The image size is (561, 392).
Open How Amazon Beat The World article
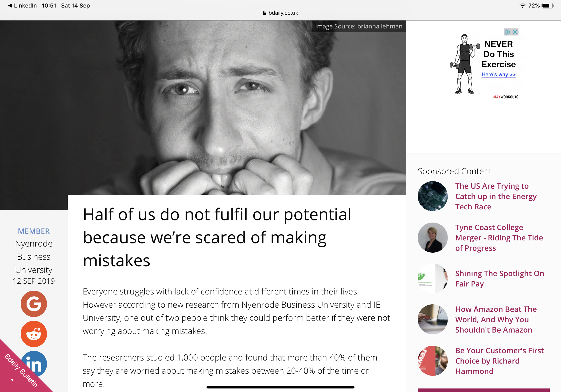[495, 319]
